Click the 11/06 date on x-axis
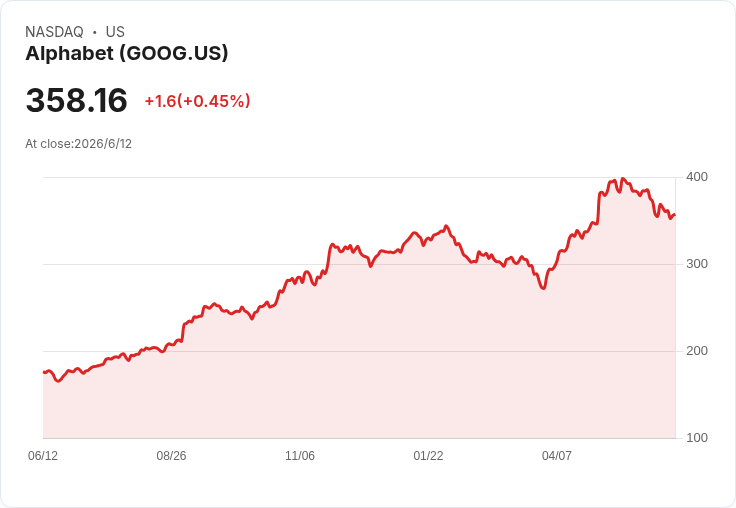 click(300, 456)
